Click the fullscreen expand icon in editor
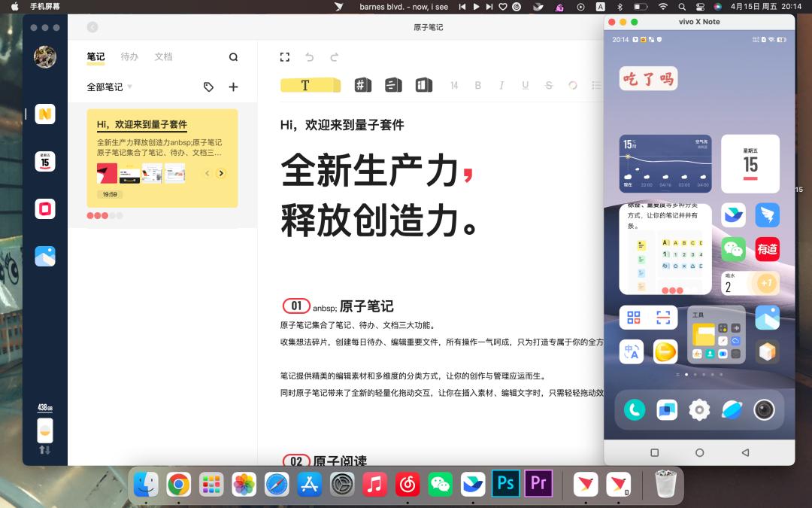 pos(285,57)
